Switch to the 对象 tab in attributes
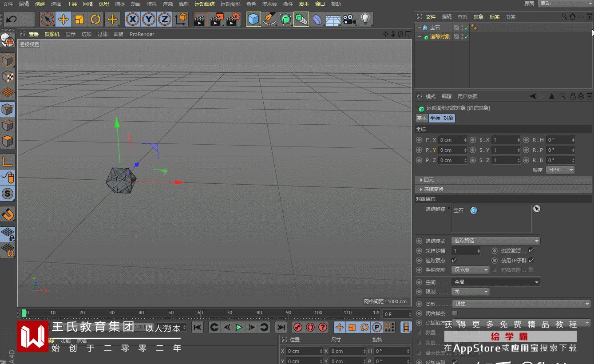This screenshot has width=594, height=364. (448, 119)
